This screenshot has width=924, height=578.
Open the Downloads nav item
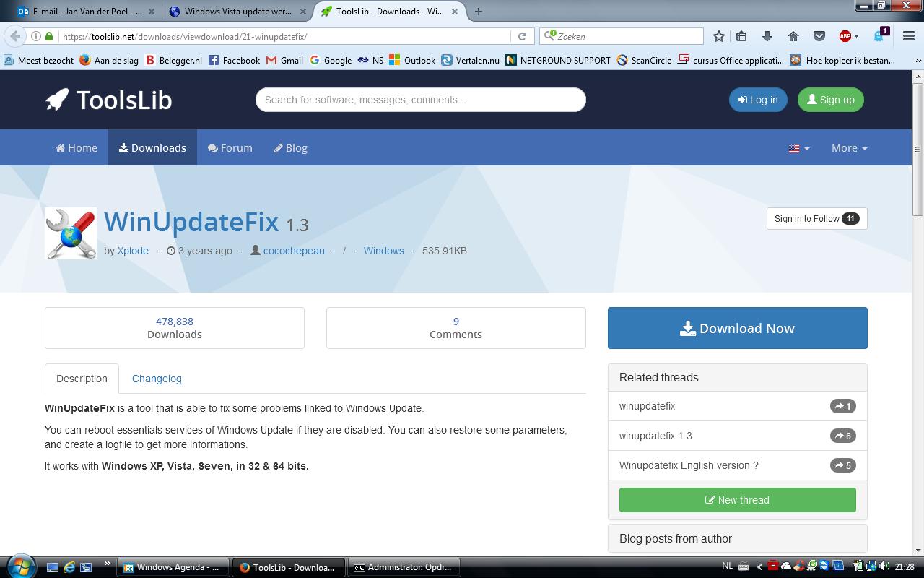point(152,148)
